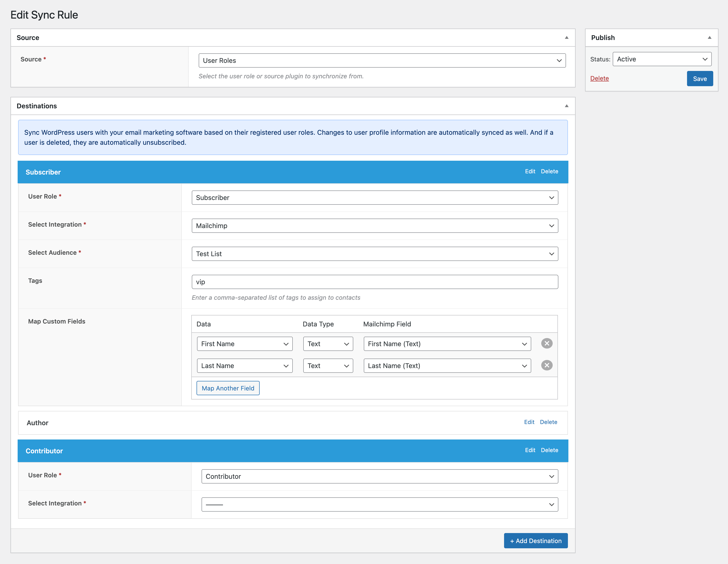Open the Select Audience dropdown showing Test List
This screenshot has width=728, height=564.
pyautogui.click(x=374, y=254)
